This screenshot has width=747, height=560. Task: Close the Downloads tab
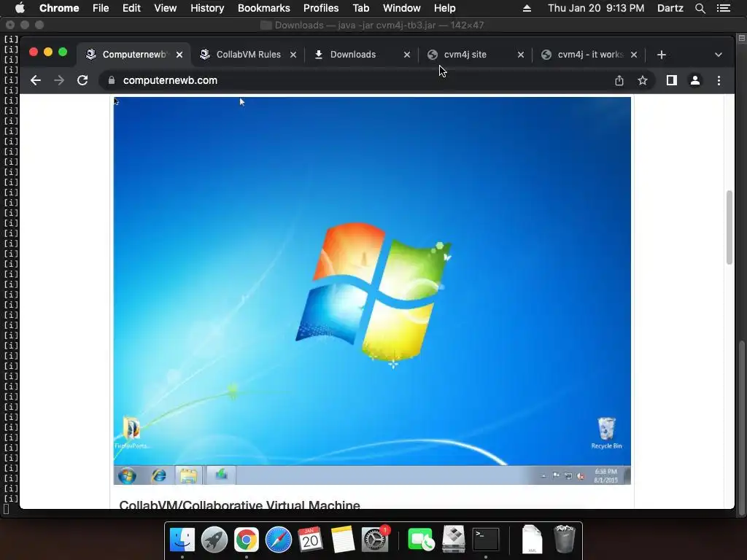[x=407, y=55]
